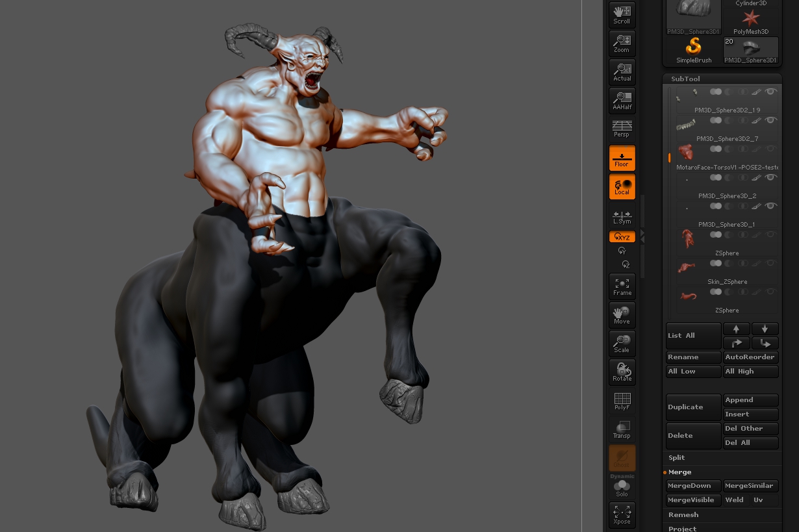Click the AutoReorder button
The image size is (799, 532).
[750, 357]
